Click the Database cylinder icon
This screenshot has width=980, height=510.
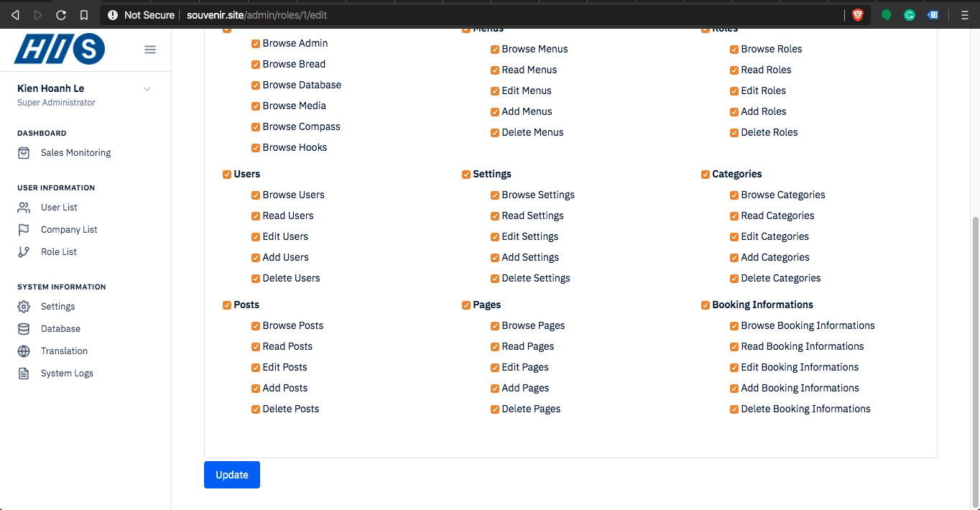point(24,329)
